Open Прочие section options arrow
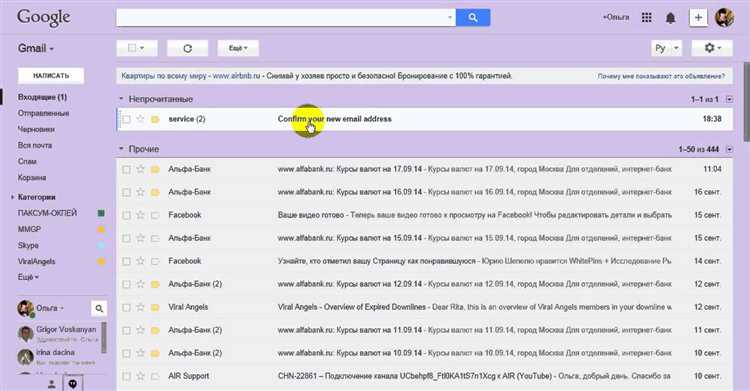The height and width of the screenshot is (391, 750). (729, 149)
